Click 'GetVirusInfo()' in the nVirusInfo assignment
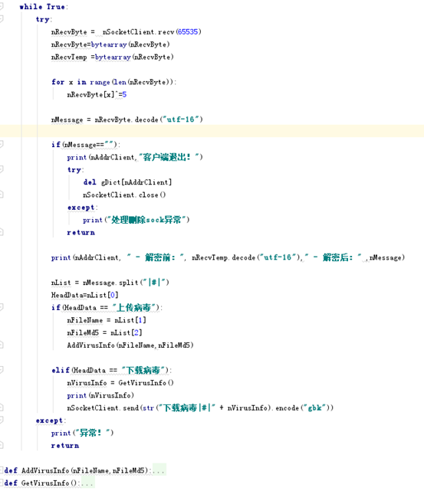Viewport: 424px width, 504px height. 146,383
